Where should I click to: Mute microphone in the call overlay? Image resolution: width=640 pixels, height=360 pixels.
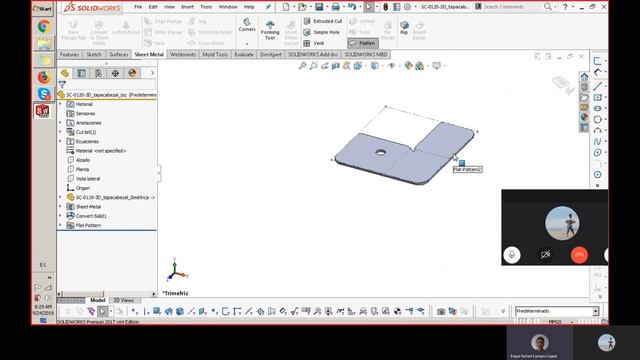[512, 255]
